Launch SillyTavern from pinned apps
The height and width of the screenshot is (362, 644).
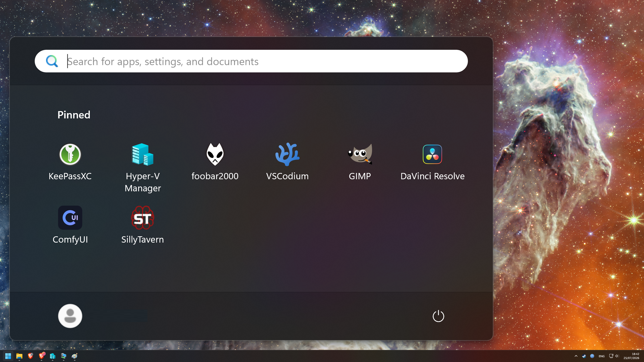tap(143, 225)
